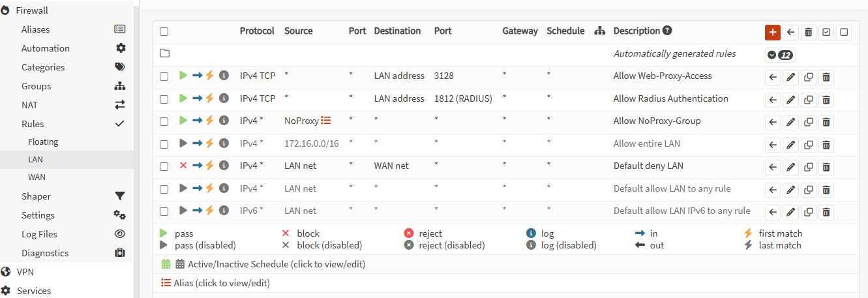The width and height of the screenshot is (868, 298).
Task: Enable the disabled Allow entire LAN rule play icon
Action: click(x=183, y=143)
